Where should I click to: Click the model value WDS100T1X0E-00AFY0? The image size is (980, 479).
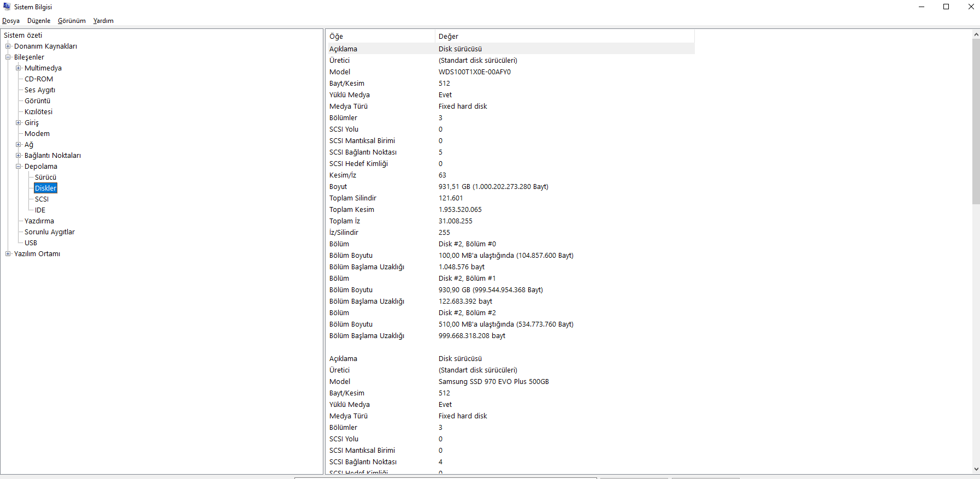click(x=475, y=72)
